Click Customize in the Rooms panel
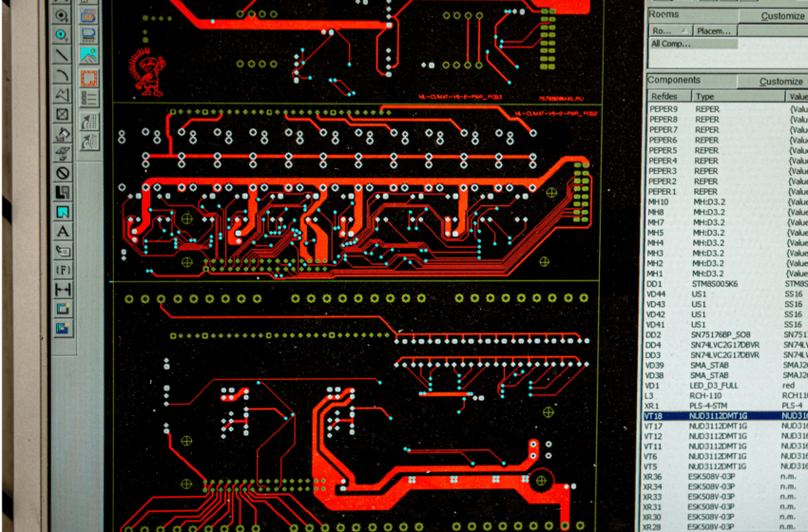This screenshot has width=808, height=532. coord(770,16)
